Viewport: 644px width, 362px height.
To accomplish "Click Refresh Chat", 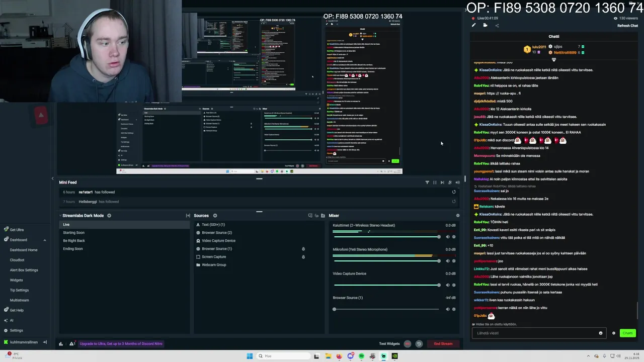I will click(x=628, y=26).
